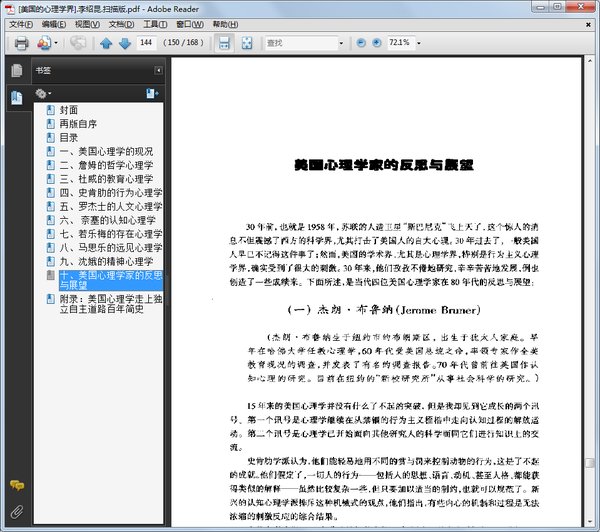The width and height of the screenshot is (600, 532).
Task: Open the 帮助(H) menu
Action: [225, 24]
